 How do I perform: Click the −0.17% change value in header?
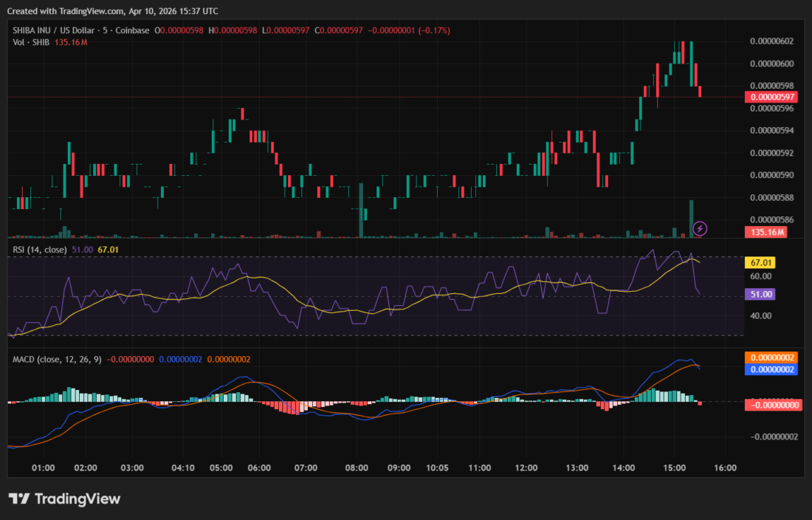point(433,30)
